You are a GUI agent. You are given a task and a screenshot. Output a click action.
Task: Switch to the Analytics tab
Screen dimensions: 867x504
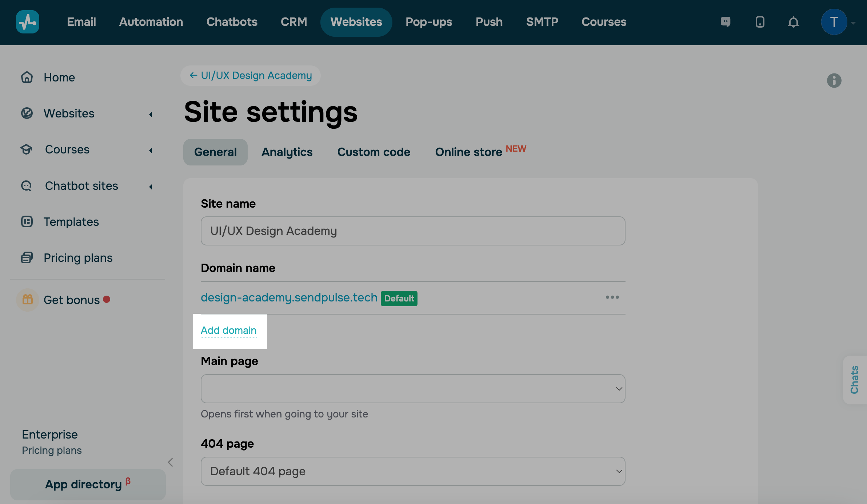[287, 152]
